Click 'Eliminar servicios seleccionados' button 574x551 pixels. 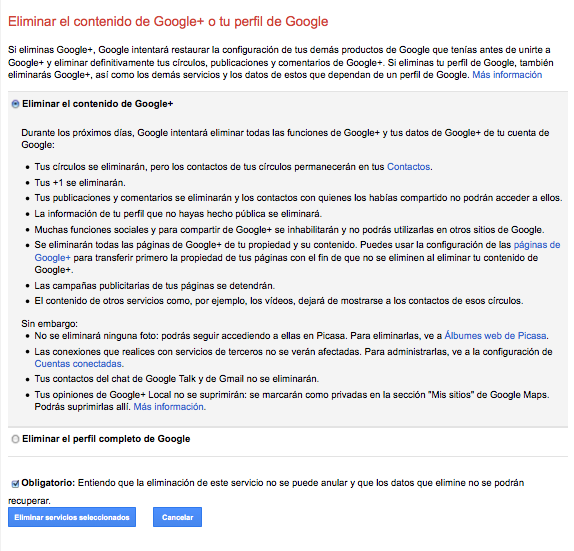coord(72,517)
